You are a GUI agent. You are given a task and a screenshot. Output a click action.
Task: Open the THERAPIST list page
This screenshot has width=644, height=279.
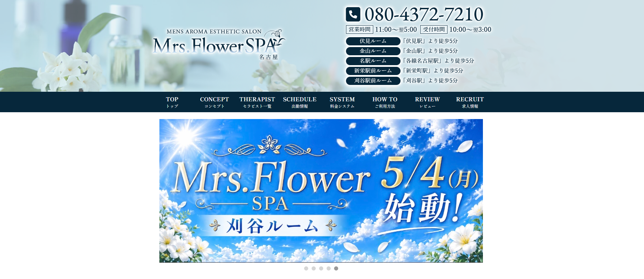pyautogui.click(x=257, y=102)
